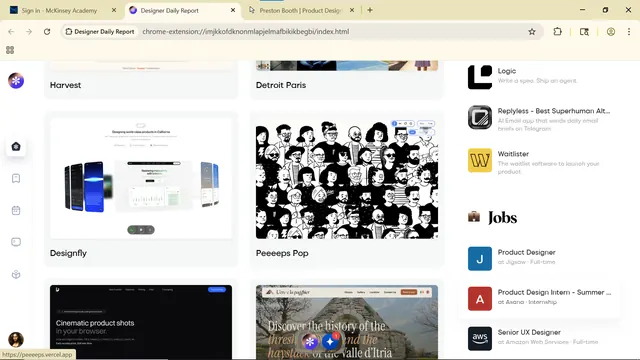Click the Logic app logo icon
The image size is (640, 360).
pyautogui.click(x=480, y=77)
